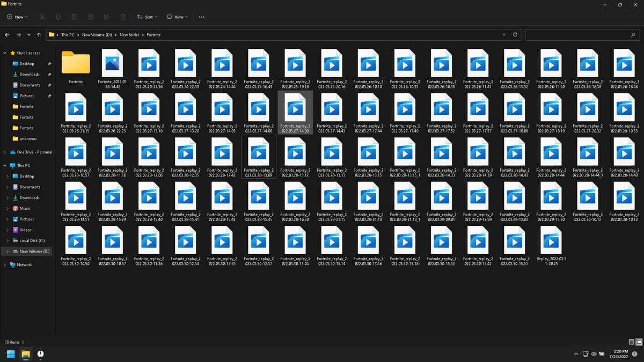
Task: Expand the Music node chevron
Action: [x=8, y=208]
